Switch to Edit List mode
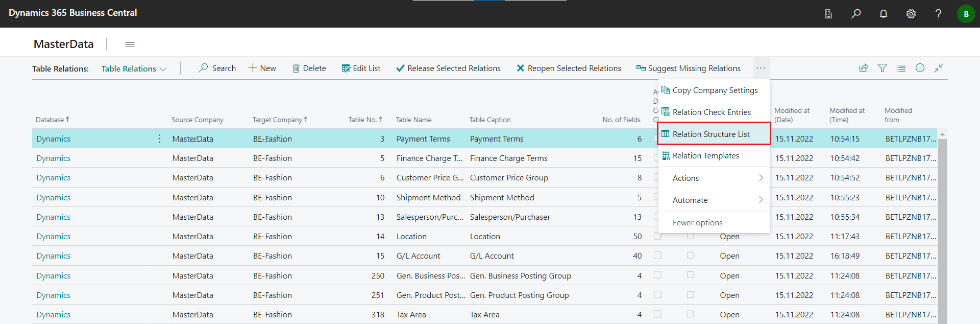 361,68
